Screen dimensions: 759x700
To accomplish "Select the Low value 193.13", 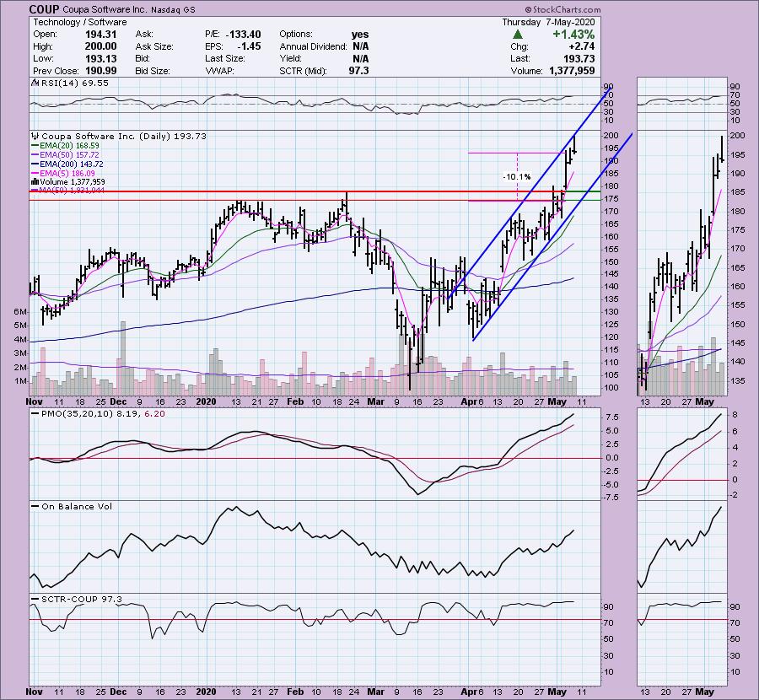I will click(x=100, y=58).
